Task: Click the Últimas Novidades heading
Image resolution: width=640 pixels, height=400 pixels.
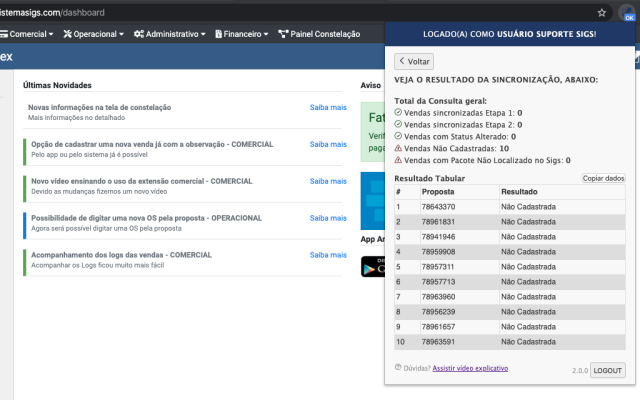Action: (57, 85)
